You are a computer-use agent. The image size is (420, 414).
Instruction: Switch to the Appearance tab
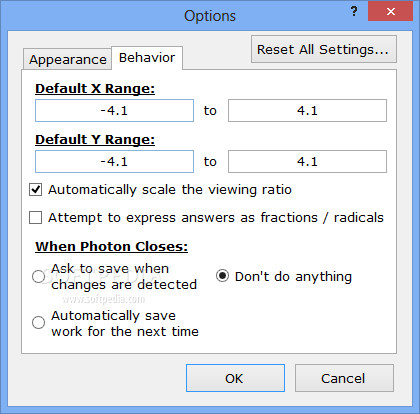68,59
